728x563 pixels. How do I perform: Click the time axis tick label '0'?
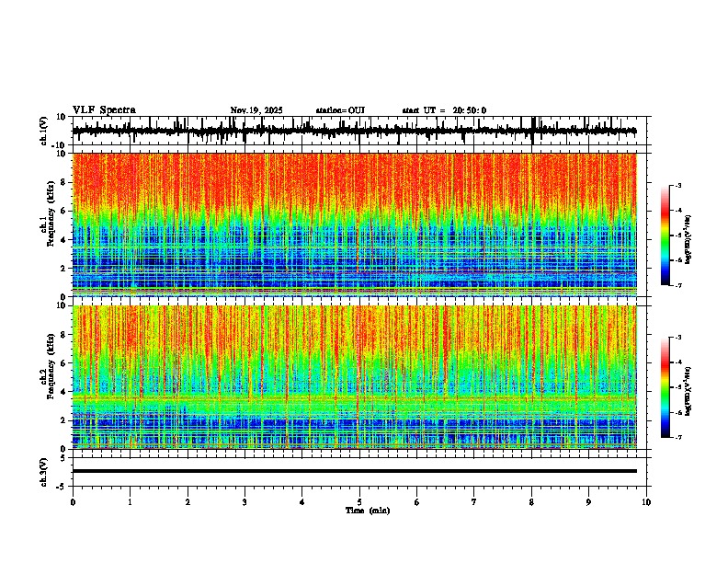click(73, 502)
